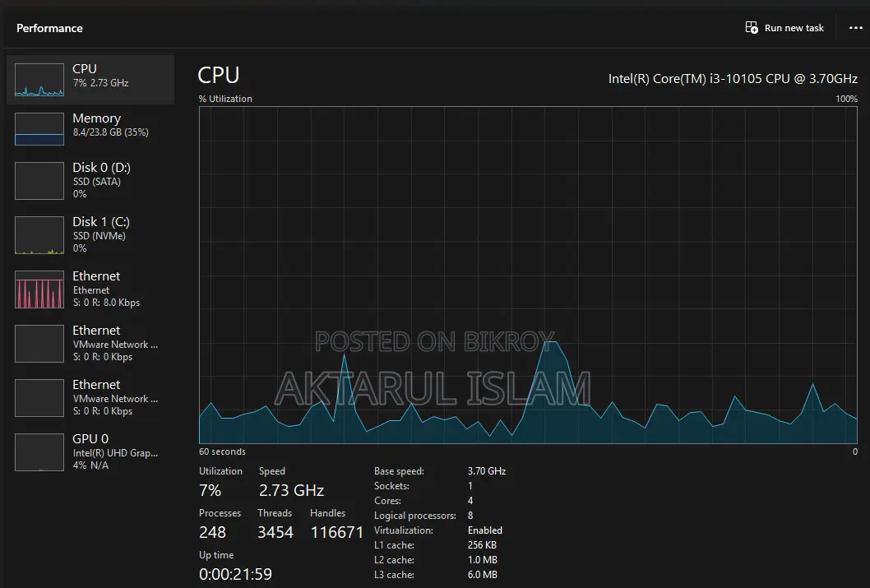
Task: Click the L2 cache value 1.0 MB
Action: click(x=483, y=560)
